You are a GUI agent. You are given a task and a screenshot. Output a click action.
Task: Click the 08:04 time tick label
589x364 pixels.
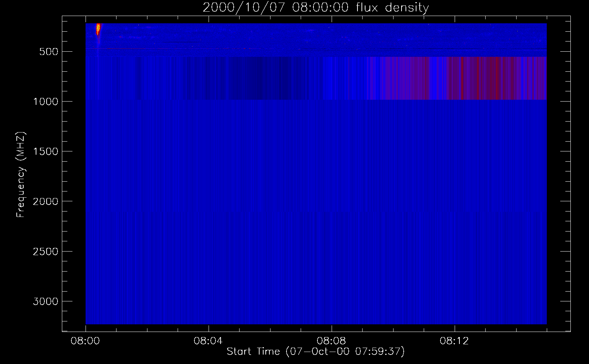[208, 341]
